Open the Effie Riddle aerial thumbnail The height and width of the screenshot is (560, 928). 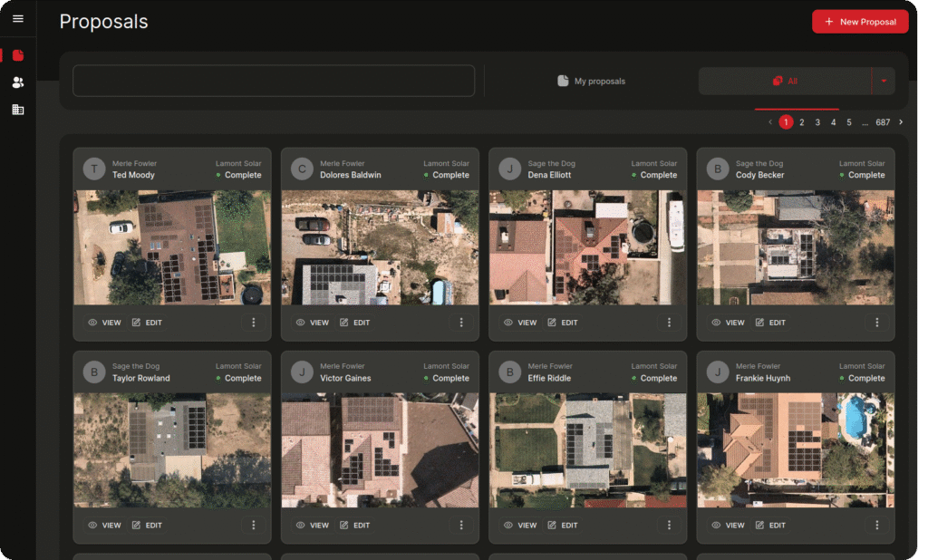tap(587, 450)
